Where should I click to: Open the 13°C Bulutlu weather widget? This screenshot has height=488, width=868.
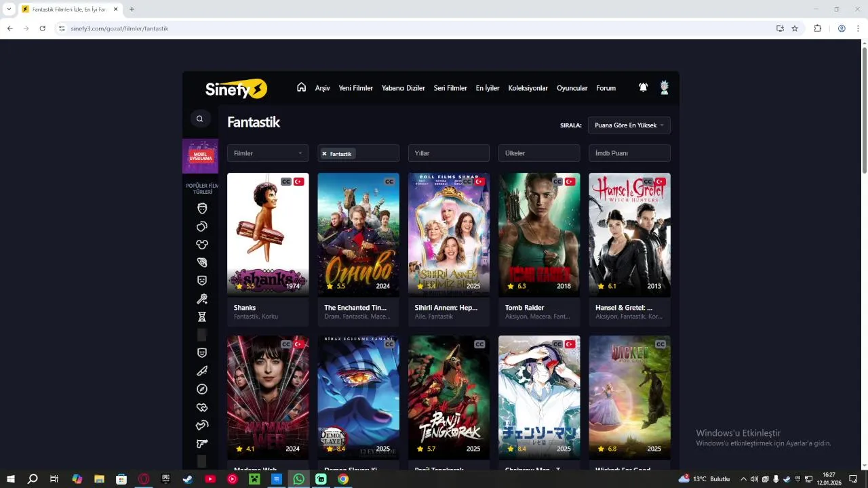click(705, 479)
